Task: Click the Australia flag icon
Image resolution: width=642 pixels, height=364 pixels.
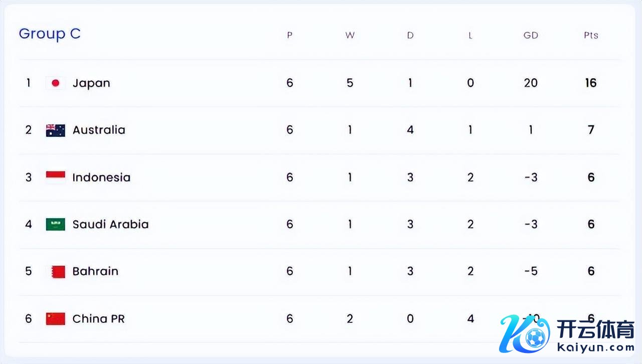Action: coord(56,130)
